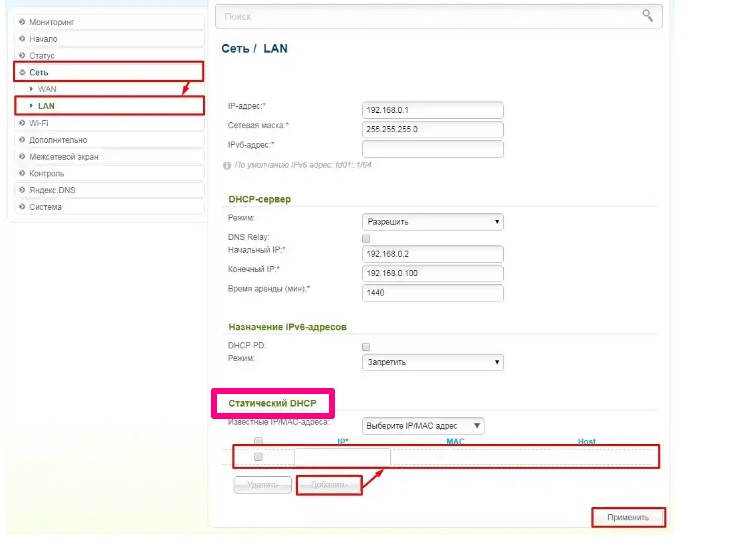Check the static DHCP table row checkbox
This screenshot has height=548, width=741.
tap(258, 457)
